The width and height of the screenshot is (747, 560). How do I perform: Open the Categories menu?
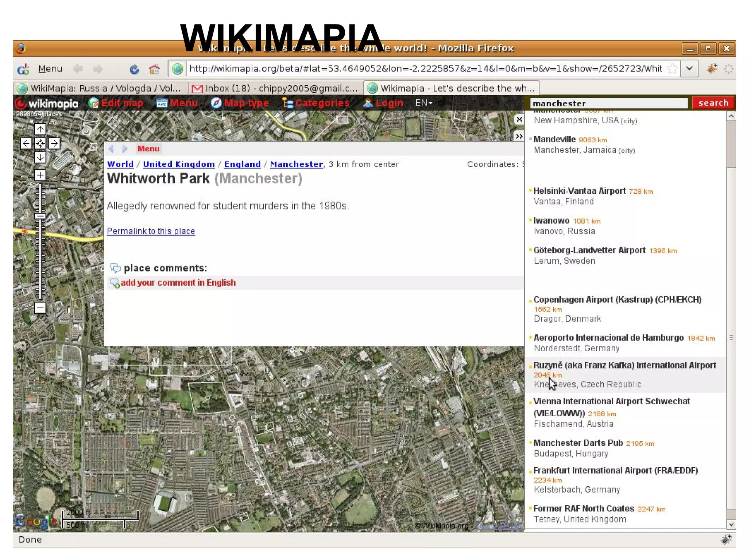point(316,103)
